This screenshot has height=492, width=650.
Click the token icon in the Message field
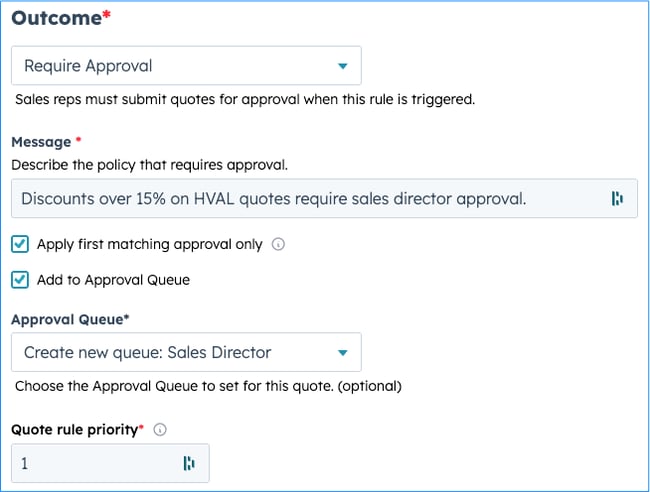click(617, 199)
